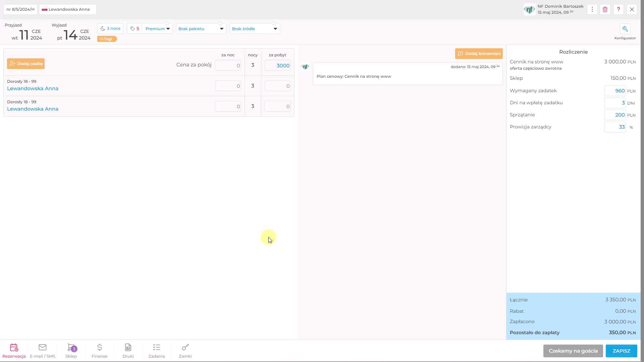Click the Wymagany zadatek input field
644x362 pixels.
coord(614,91)
